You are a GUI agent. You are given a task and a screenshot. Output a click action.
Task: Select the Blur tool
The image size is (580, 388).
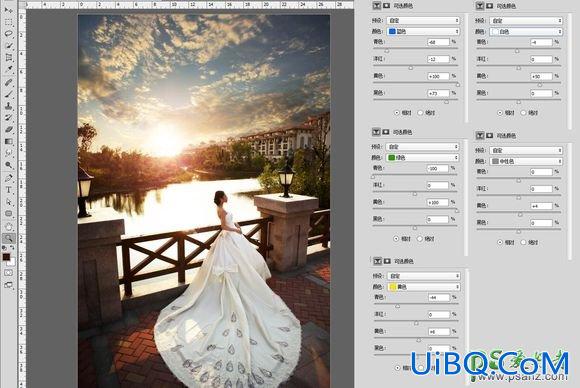(8, 153)
